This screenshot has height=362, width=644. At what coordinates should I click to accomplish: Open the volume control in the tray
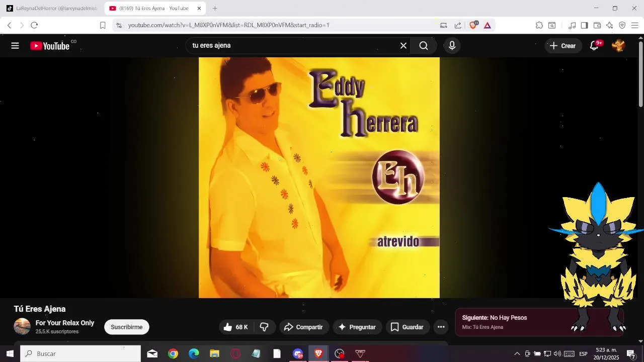point(557,354)
